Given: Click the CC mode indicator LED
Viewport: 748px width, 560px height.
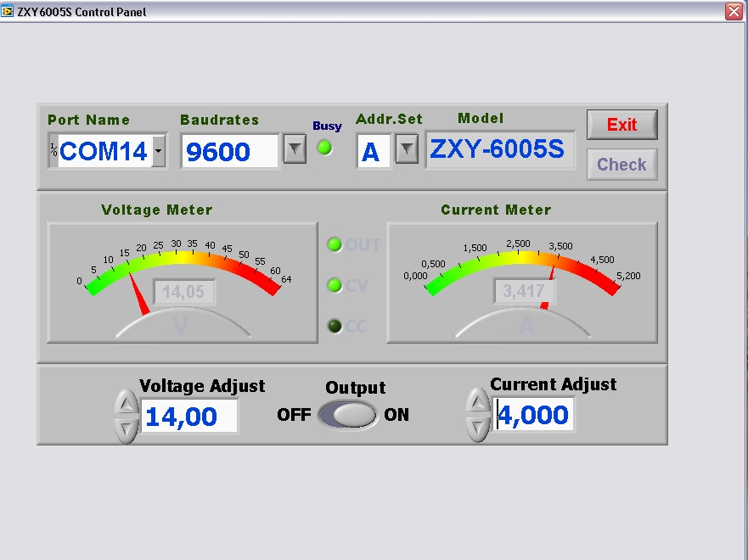Looking at the screenshot, I should [335, 326].
